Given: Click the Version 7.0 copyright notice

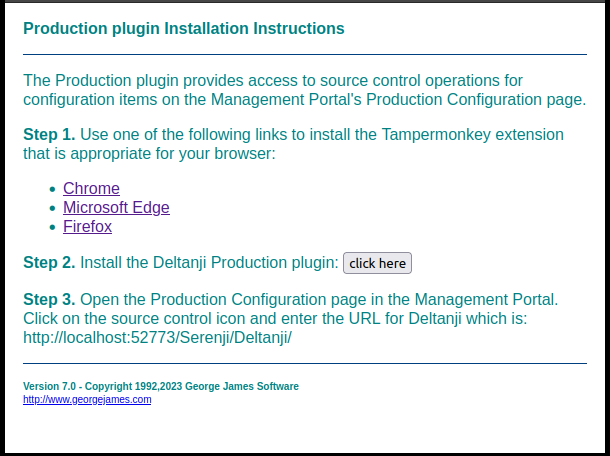Looking at the screenshot, I should (x=160, y=386).
